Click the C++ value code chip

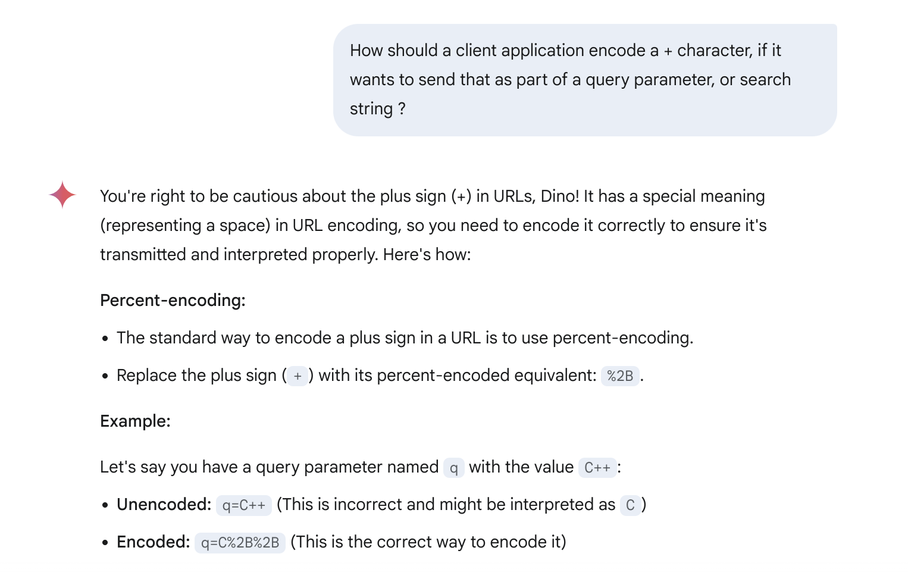[597, 468]
